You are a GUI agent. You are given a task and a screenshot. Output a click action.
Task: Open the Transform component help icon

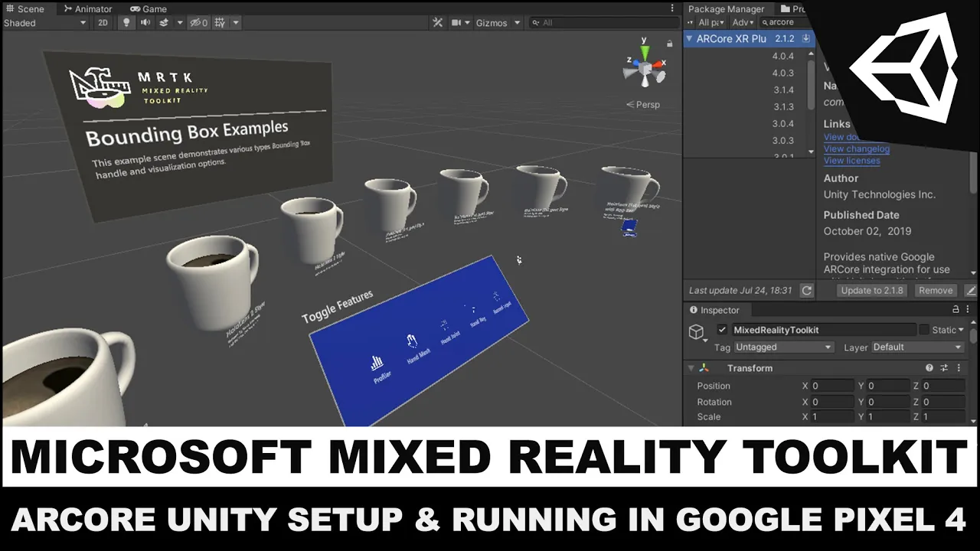(929, 368)
